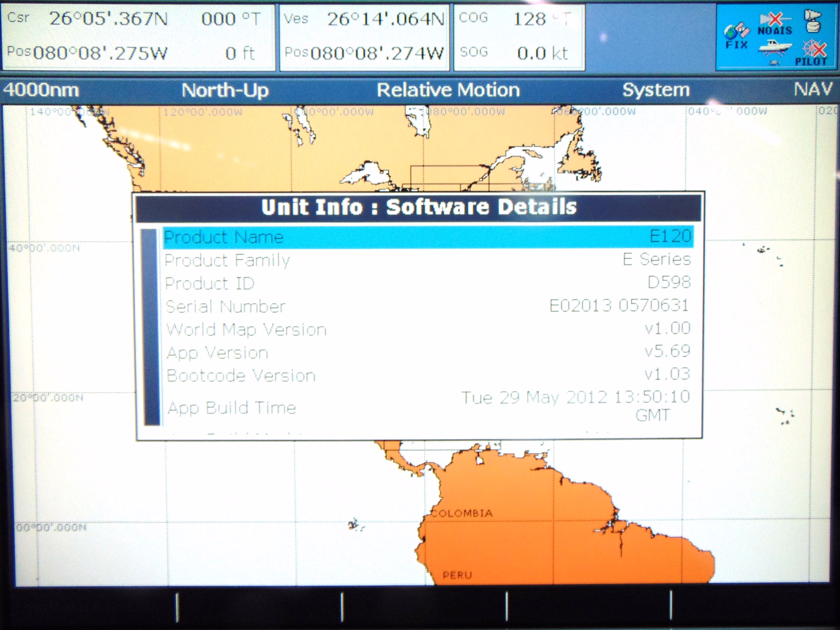Select the highlighted Product Name row
Image resolution: width=840 pixels, height=630 pixels.
pyautogui.click(x=428, y=237)
